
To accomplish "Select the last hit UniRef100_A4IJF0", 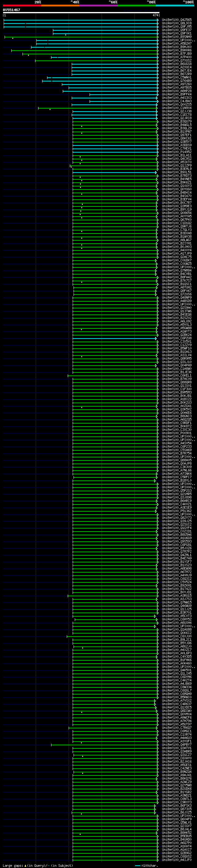I will pos(177,860).
